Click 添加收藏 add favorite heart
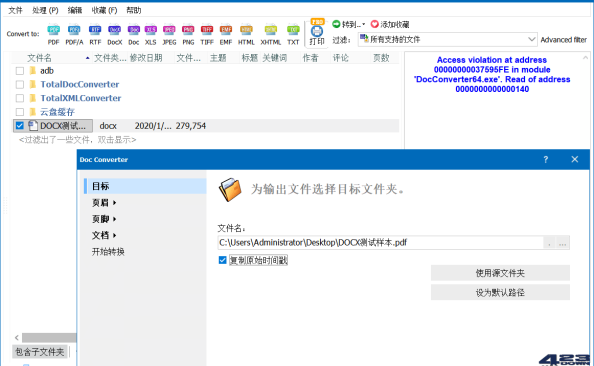Viewport: 594px width, 366px height. [x=390, y=24]
